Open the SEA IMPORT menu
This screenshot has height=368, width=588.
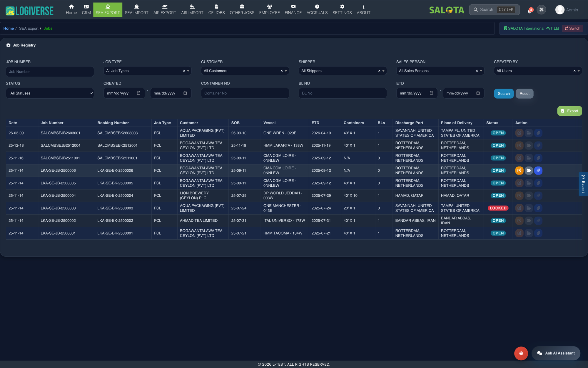pos(136,10)
